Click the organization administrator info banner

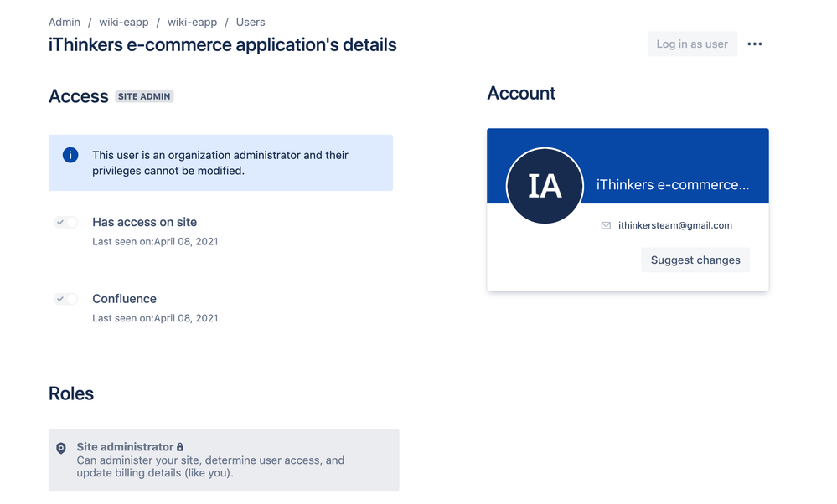click(220, 162)
